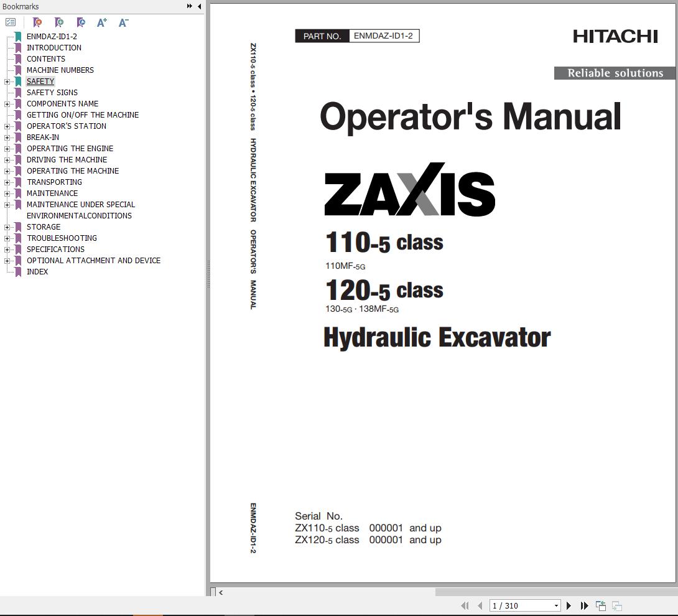Expand the TRANSPORTING bookmark
This screenshot has width=678, height=616.
coord(7,182)
